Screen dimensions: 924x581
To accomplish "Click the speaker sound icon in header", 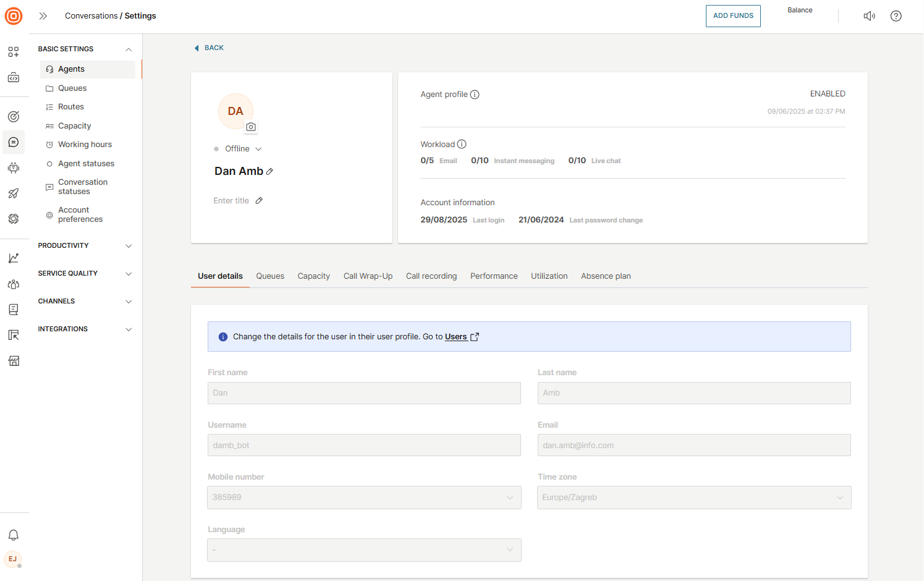I will click(869, 16).
